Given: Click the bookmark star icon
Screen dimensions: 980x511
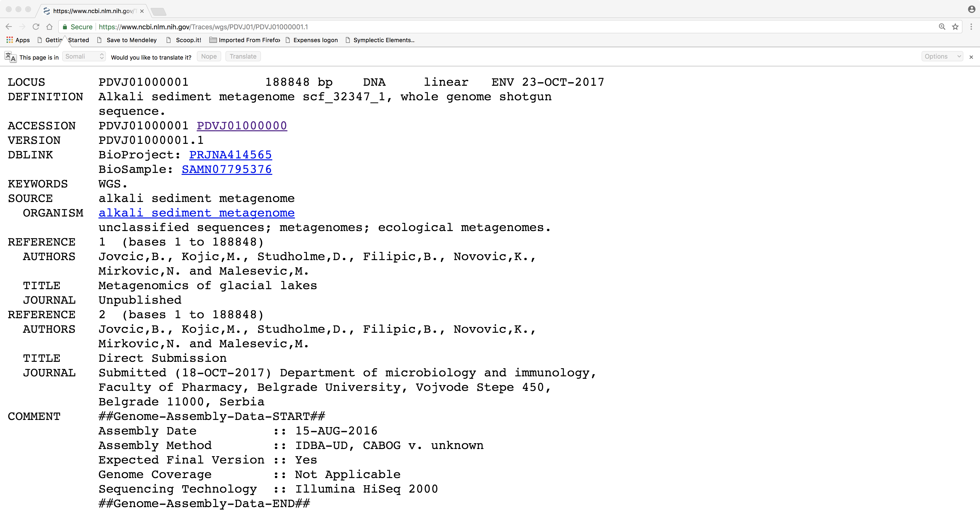Looking at the screenshot, I should 955,27.
